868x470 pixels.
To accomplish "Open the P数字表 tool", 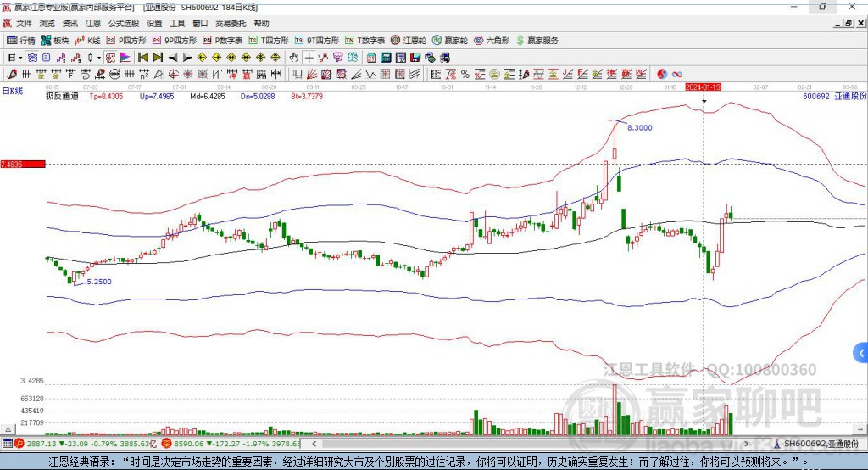I will click(x=223, y=41).
